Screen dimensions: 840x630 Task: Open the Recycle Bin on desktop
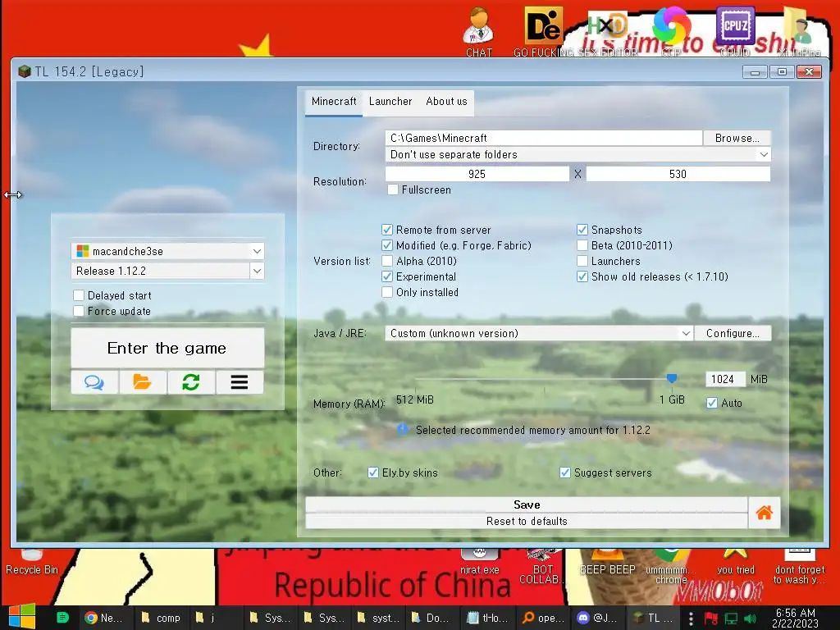click(32, 563)
